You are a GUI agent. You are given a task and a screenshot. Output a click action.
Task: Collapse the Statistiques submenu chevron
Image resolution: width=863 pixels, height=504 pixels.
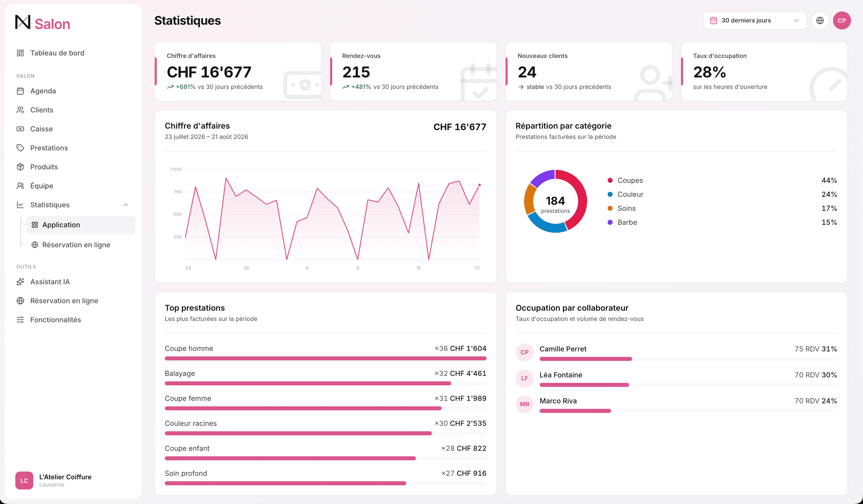[126, 205]
